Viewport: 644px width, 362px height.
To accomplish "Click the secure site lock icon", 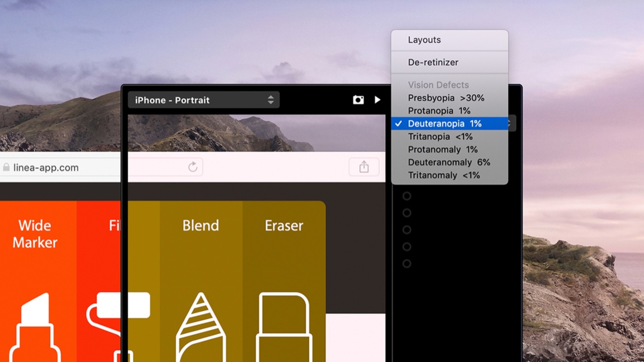I will (x=7, y=167).
